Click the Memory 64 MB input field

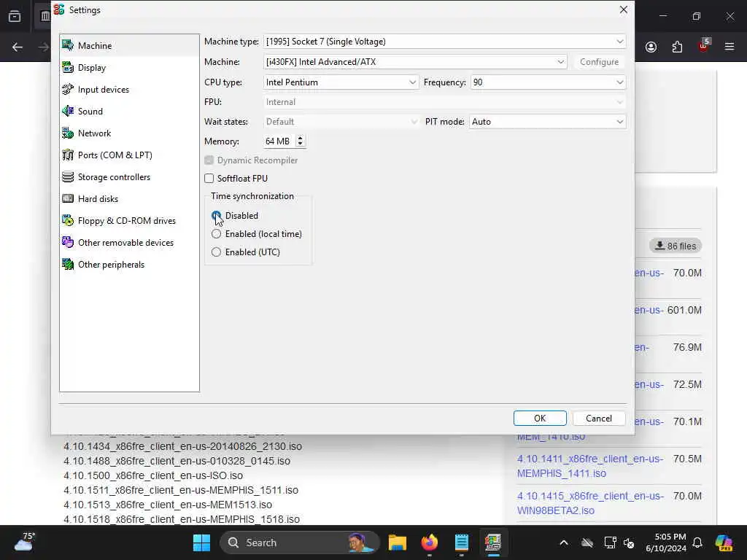(279, 141)
